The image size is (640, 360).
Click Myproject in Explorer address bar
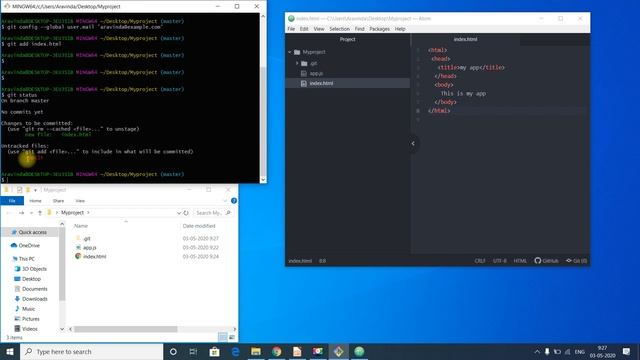pos(72,213)
